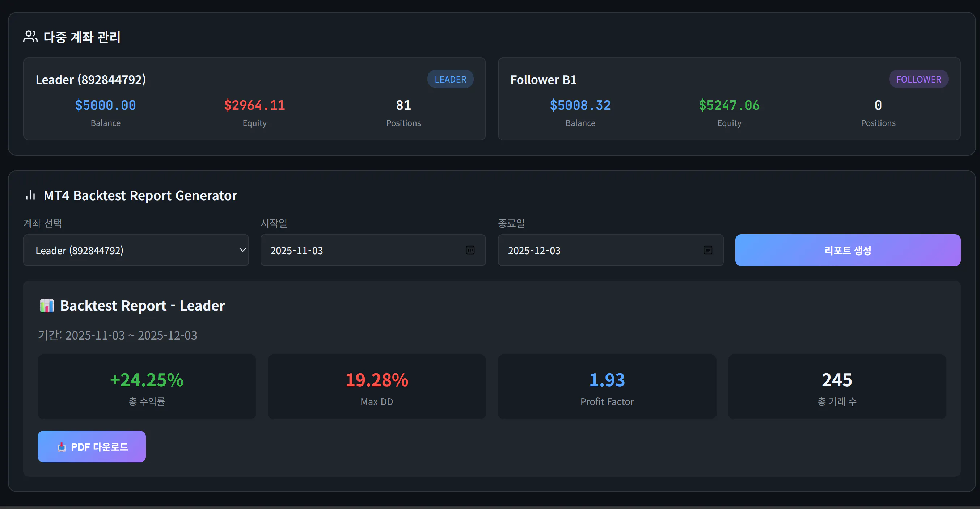The image size is (980, 509).
Task: Click the FOLLOWER badge
Action: (x=918, y=79)
